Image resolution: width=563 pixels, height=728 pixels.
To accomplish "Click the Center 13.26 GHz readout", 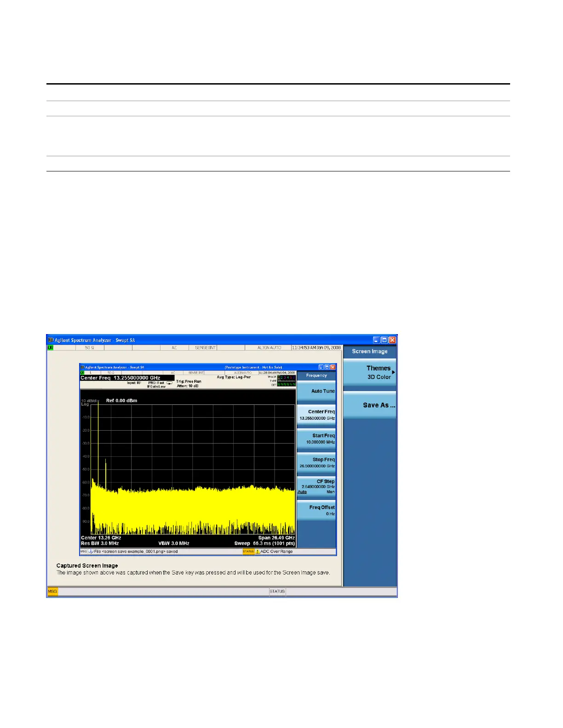I will (x=101, y=538).
